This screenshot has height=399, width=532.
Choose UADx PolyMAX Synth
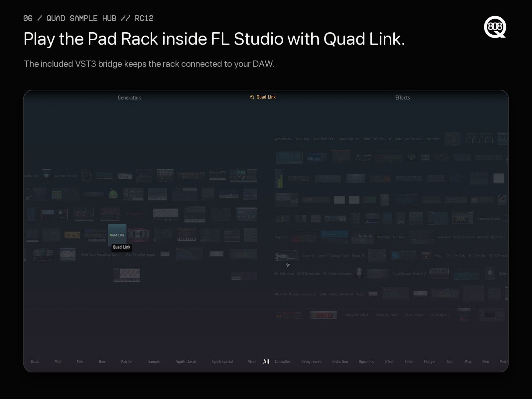[140, 255]
